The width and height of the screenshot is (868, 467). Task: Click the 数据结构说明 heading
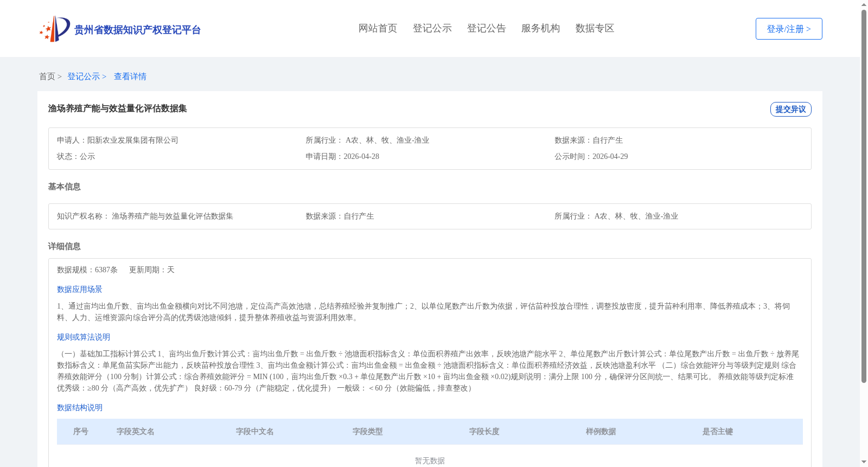80,407
